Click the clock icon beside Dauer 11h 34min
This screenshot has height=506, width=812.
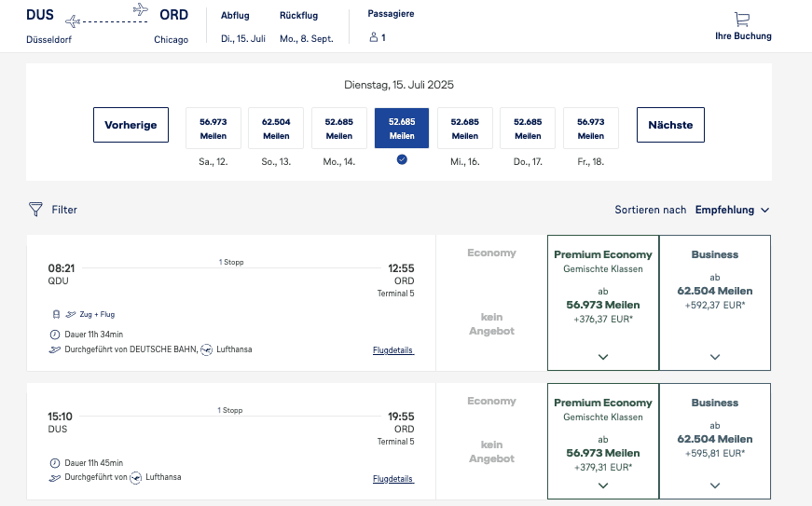54,334
